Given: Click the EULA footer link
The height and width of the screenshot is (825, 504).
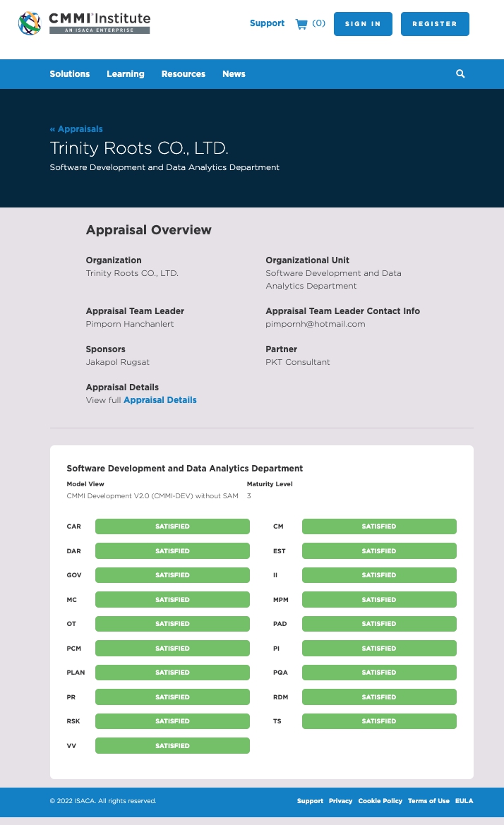Looking at the screenshot, I should pyautogui.click(x=464, y=801).
